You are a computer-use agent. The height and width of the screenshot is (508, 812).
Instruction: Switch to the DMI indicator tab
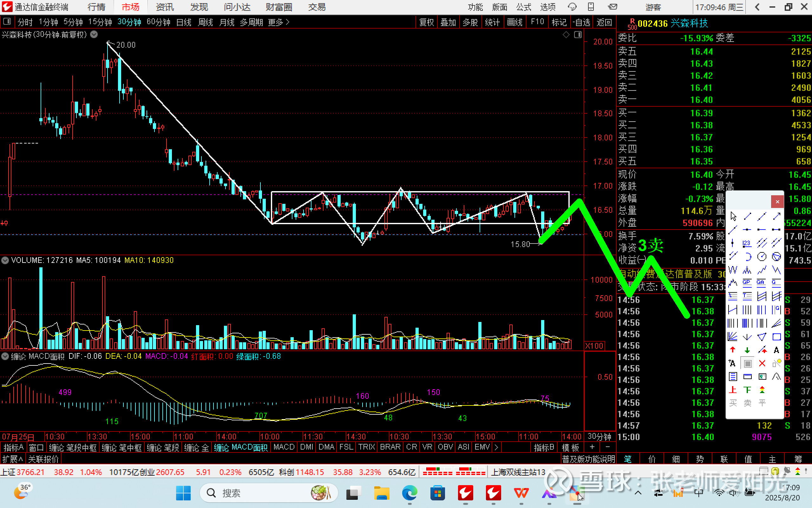[307, 447]
